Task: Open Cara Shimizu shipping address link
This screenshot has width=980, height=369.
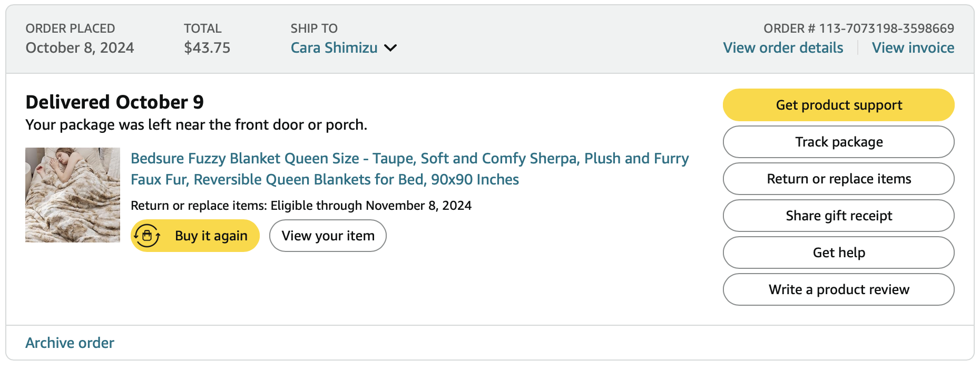Action: click(334, 48)
